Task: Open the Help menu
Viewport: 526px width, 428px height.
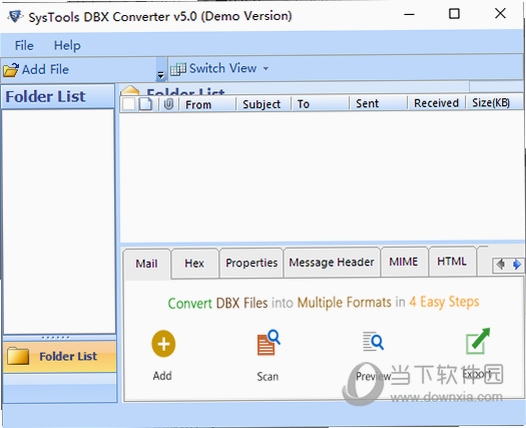Action: (67, 45)
